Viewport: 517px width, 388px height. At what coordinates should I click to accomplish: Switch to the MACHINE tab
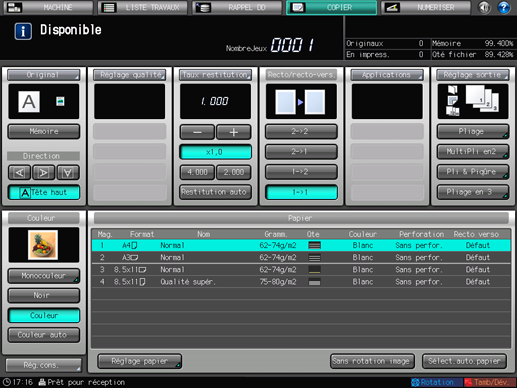coord(48,7)
